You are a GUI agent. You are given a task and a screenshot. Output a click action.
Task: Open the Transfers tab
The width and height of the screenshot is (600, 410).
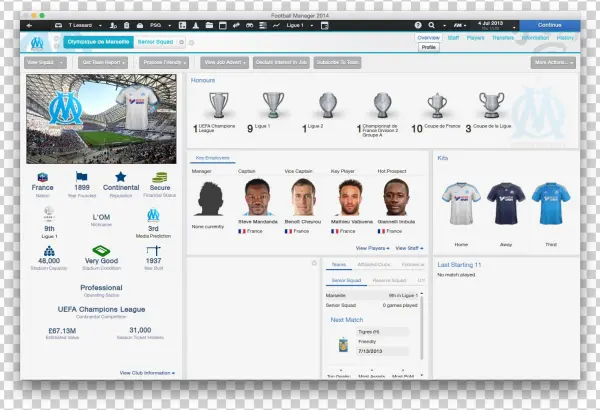[x=503, y=37]
